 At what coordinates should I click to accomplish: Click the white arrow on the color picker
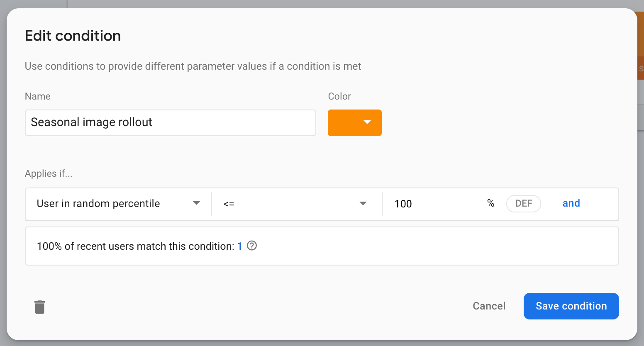pyautogui.click(x=367, y=122)
